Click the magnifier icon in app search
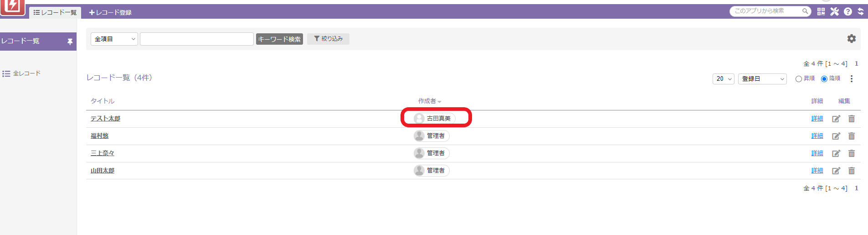Screen dimensions: 868x235 (x=805, y=11)
